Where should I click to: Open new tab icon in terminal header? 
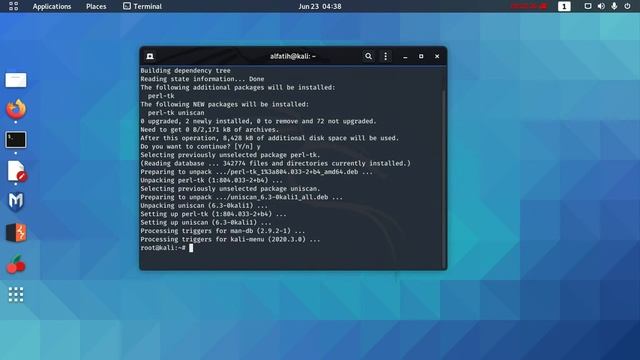click(150, 56)
